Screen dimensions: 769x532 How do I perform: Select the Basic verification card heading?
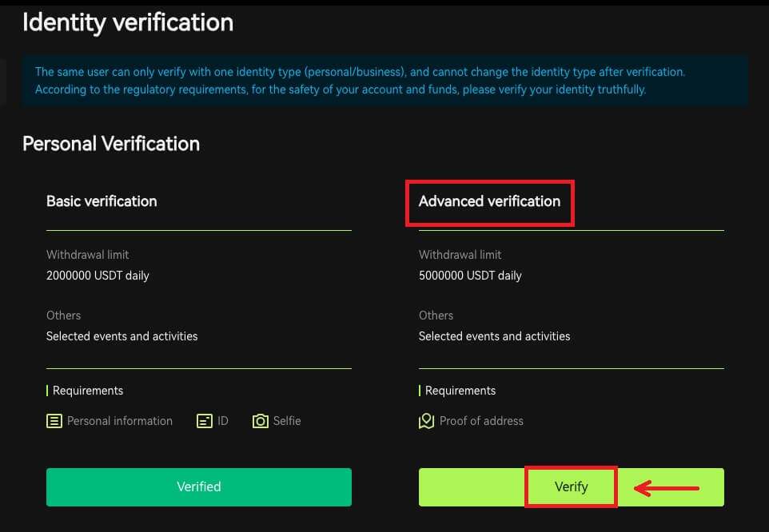[102, 201]
